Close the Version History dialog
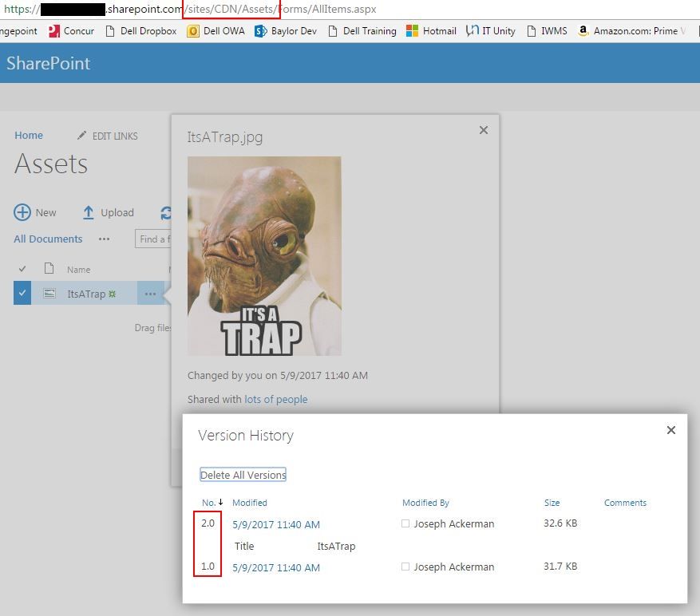The width and height of the screenshot is (700, 616). click(x=671, y=430)
